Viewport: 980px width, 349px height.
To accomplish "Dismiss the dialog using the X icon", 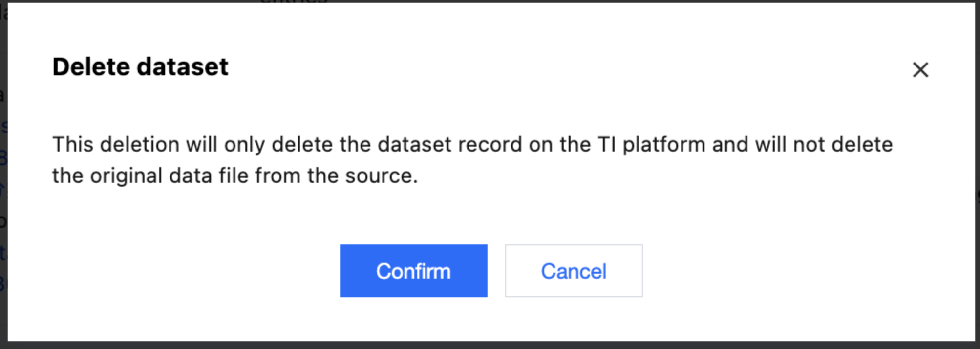I will click(x=920, y=70).
